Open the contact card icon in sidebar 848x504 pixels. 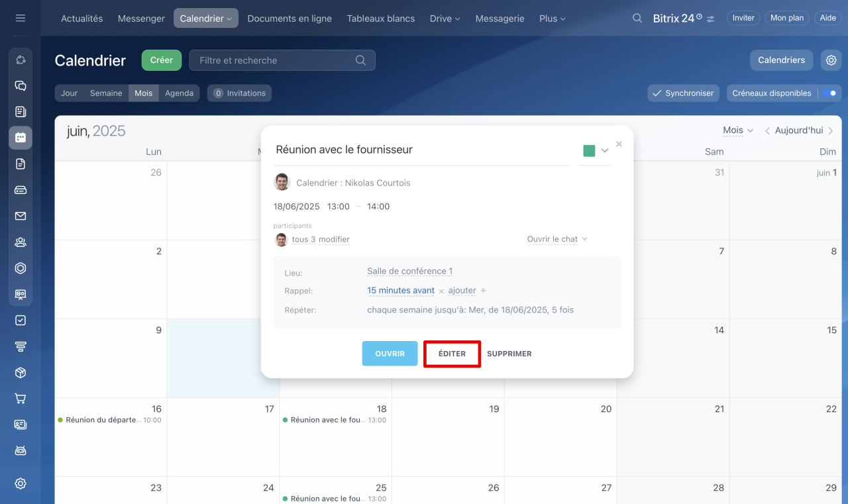click(x=21, y=425)
